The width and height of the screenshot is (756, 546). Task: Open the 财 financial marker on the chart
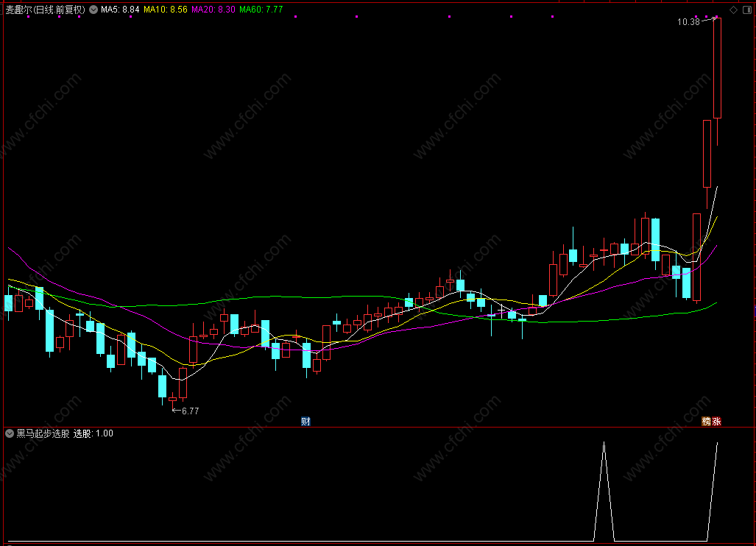(305, 422)
